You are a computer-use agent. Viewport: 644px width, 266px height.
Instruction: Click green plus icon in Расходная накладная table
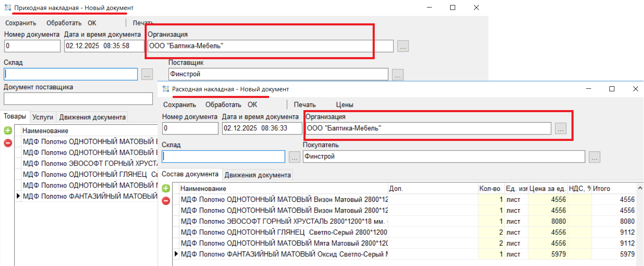[x=166, y=189]
